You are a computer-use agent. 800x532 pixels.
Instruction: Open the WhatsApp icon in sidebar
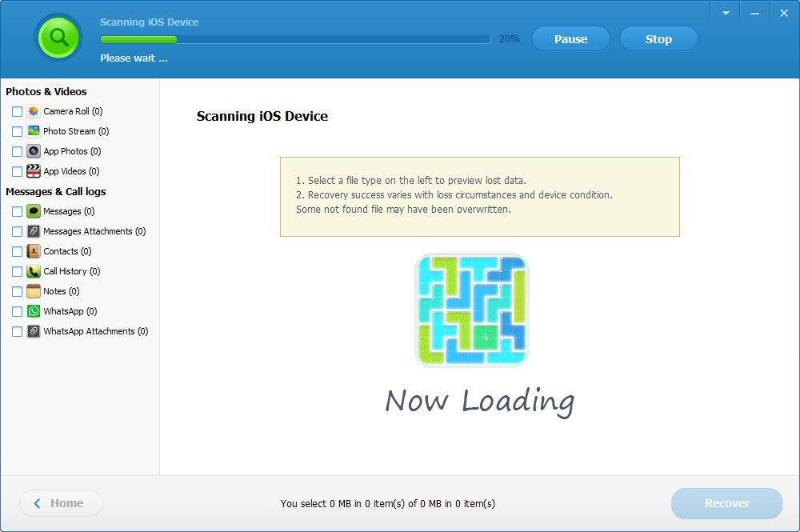(x=32, y=311)
